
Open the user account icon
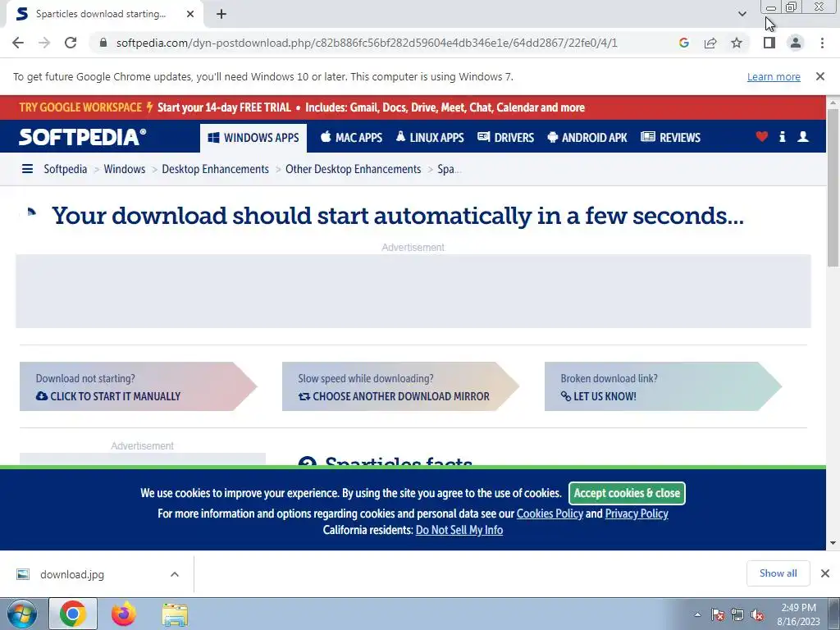[803, 137]
